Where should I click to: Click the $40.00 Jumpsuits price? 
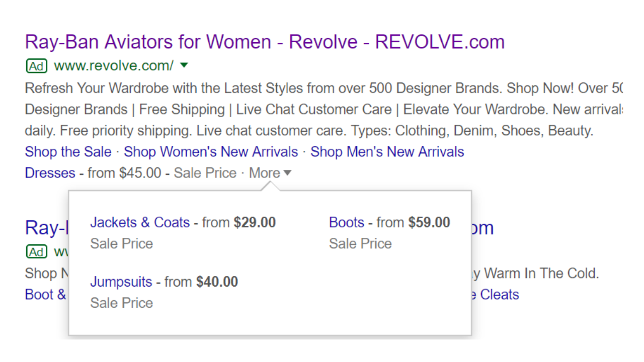217,282
